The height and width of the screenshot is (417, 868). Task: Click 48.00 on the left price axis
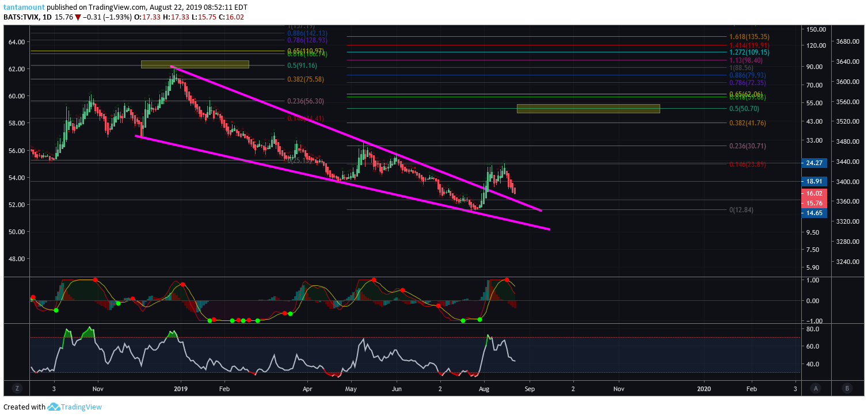(16, 259)
